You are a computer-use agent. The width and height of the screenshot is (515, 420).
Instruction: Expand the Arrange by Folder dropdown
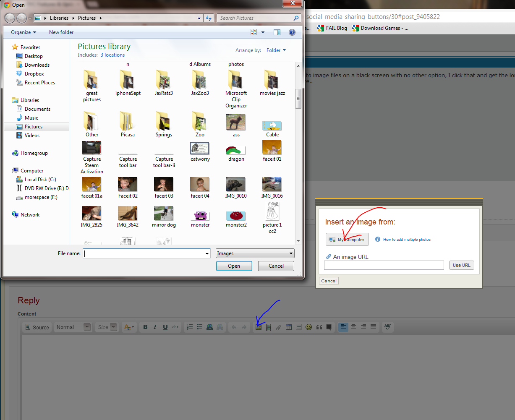pos(276,50)
